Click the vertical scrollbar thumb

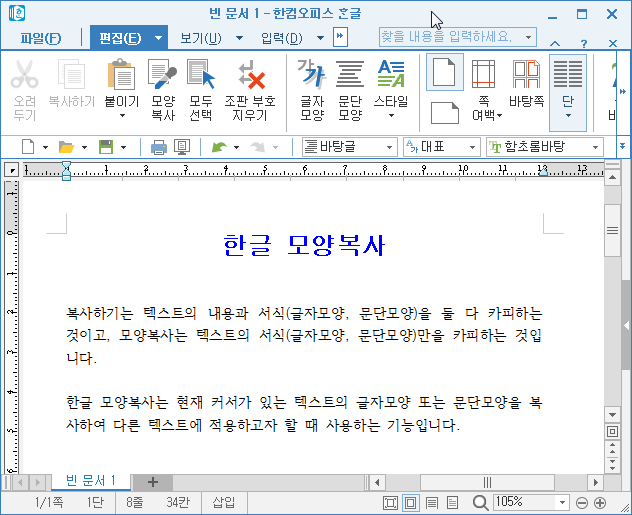coord(612,231)
